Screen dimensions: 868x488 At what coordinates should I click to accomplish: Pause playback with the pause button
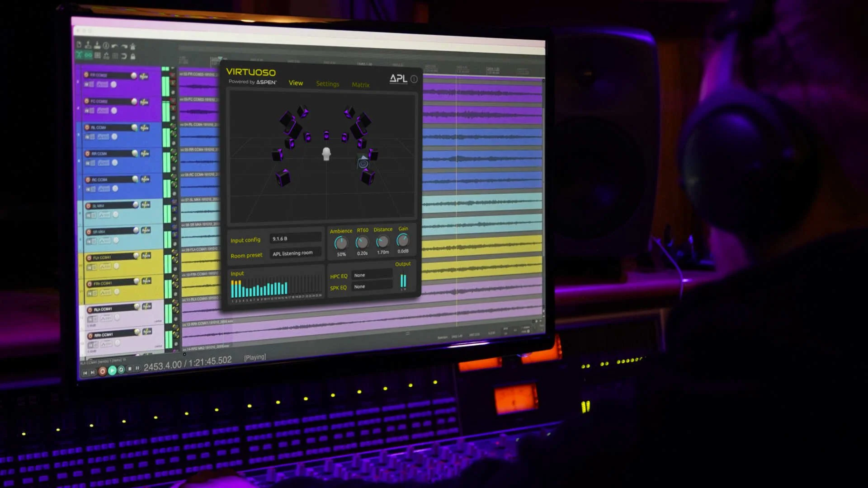(137, 368)
